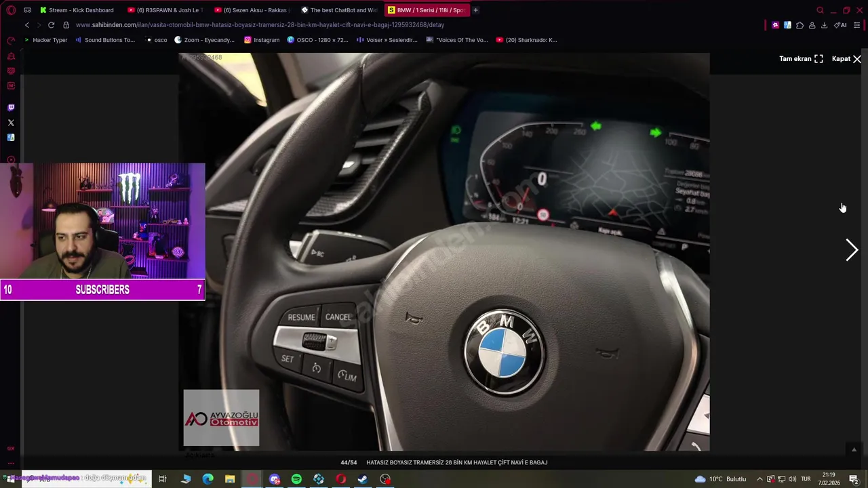Open Discord from taskbar

click(x=274, y=479)
